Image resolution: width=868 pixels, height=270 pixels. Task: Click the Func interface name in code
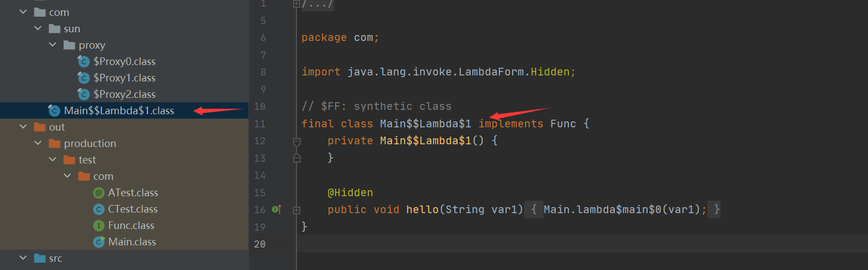tap(563, 124)
